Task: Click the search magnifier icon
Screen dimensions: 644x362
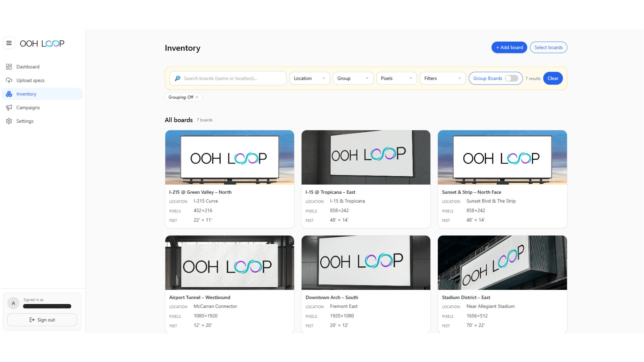Action: tap(177, 78)
